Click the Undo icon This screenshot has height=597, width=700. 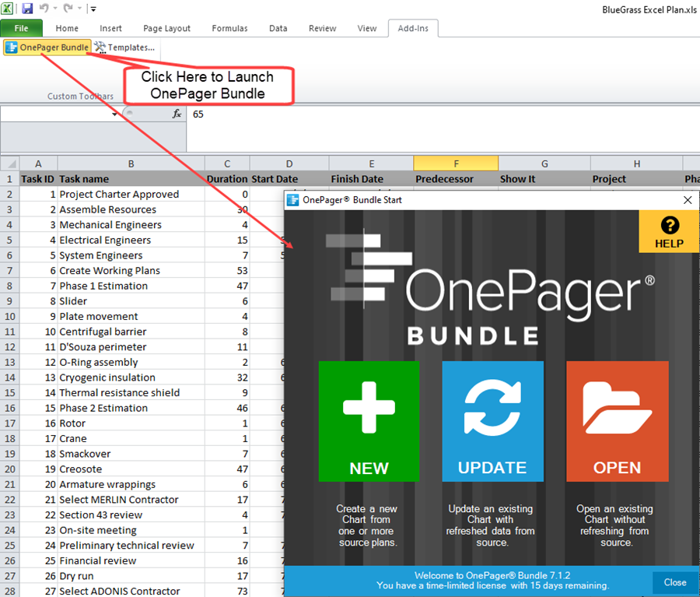(44, 9)
